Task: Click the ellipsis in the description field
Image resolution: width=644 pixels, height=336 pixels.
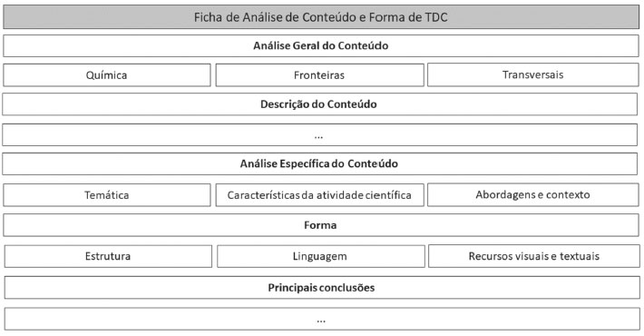Action: (x=318, y=138)
